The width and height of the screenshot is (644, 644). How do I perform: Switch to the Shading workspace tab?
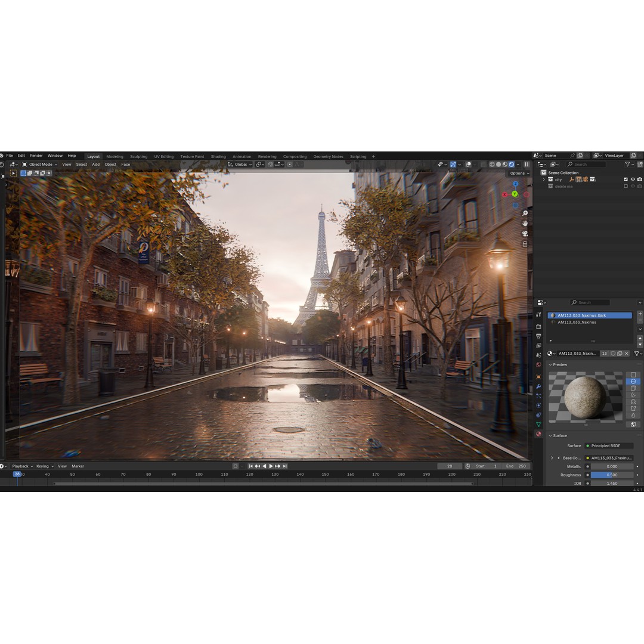point(218,156)
